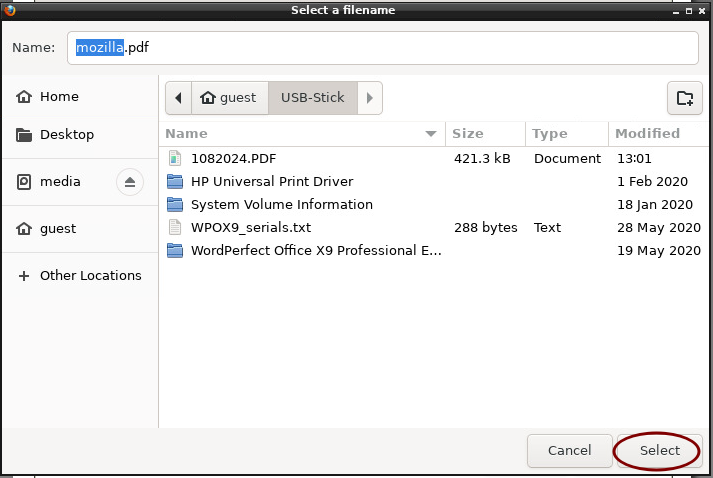Select HP Universal Print Driver folder name
Image resolution: width=713 pixels, height=478 pixels.
272,181
